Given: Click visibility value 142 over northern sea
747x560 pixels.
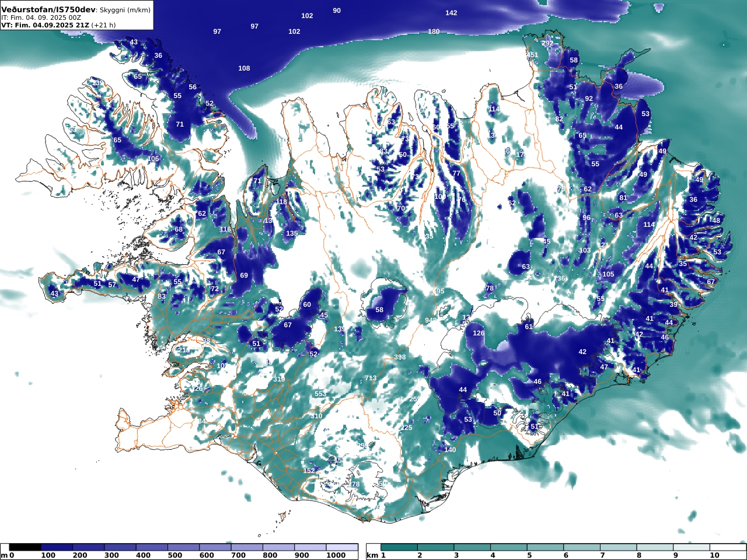Looking at the screenshot, I should tap(451, 13).
